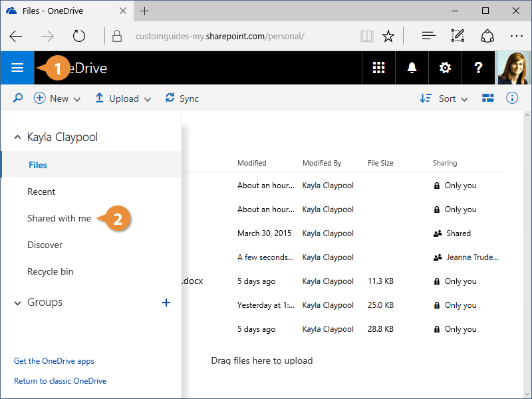532x399 pixels.
Task: Click Return to classic OneDrive link
Action: 60,381
